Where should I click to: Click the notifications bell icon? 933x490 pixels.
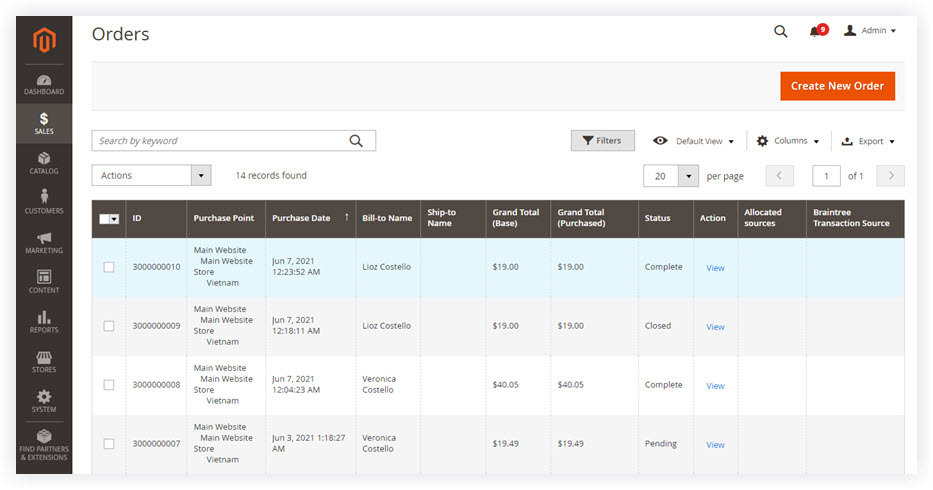pyautogui.click(x=815, y=32)
